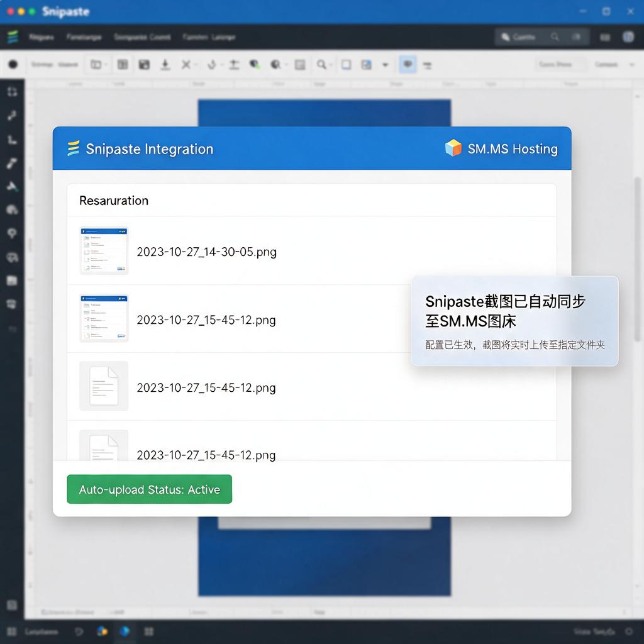Click the striped Snipaste logo in the dark menu bar
The width and height of the screenshot is (644, 644).
[13, 37]
